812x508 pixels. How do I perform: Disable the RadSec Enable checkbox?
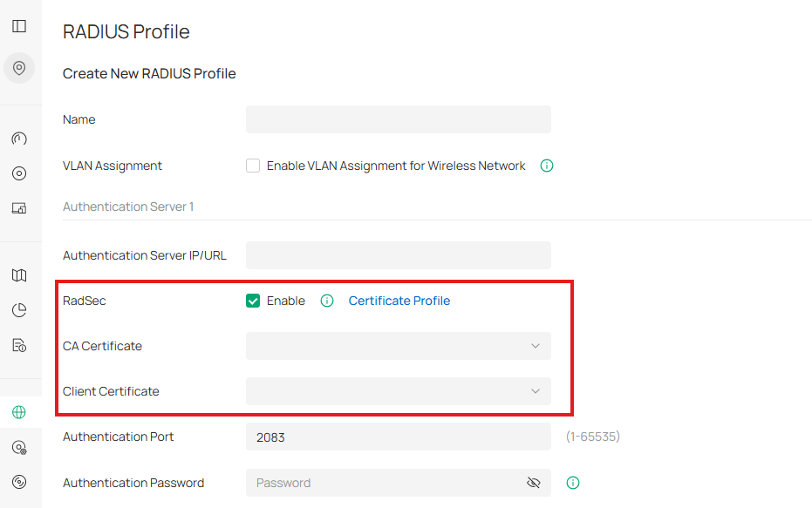[x=252, y=300]
